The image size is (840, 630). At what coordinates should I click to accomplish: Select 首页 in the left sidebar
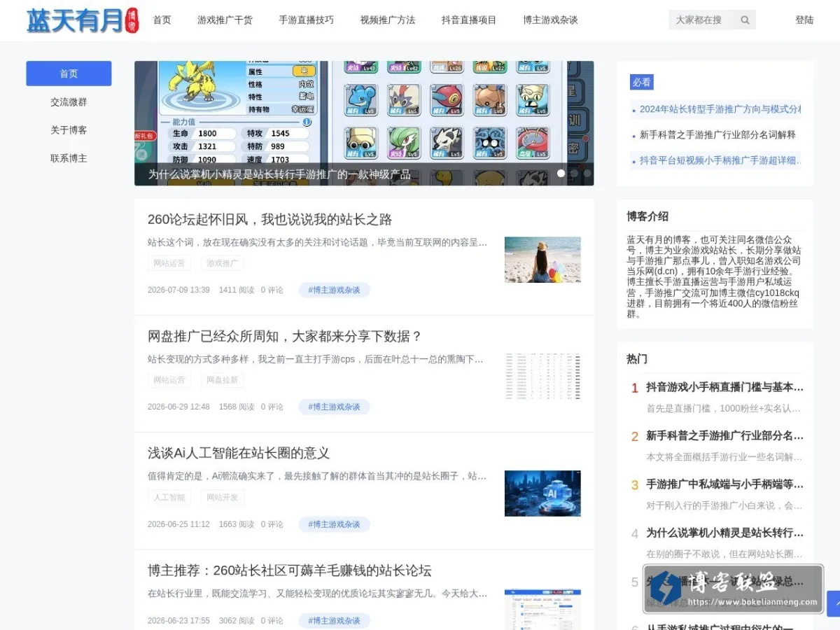point(69,73)
